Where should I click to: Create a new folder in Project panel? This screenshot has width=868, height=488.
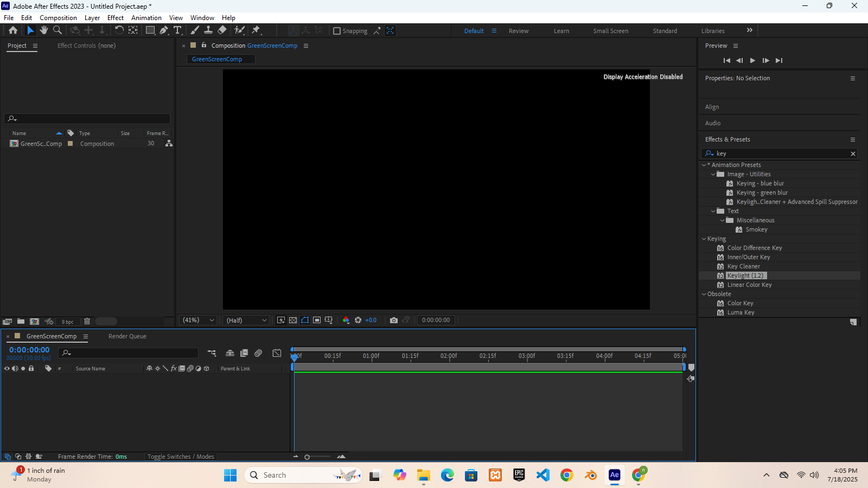21,322
